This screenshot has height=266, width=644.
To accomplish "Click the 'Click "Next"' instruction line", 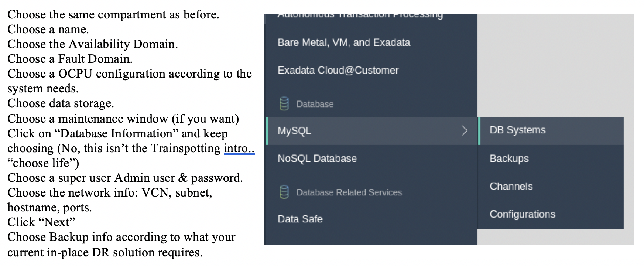I will [41, 222].
